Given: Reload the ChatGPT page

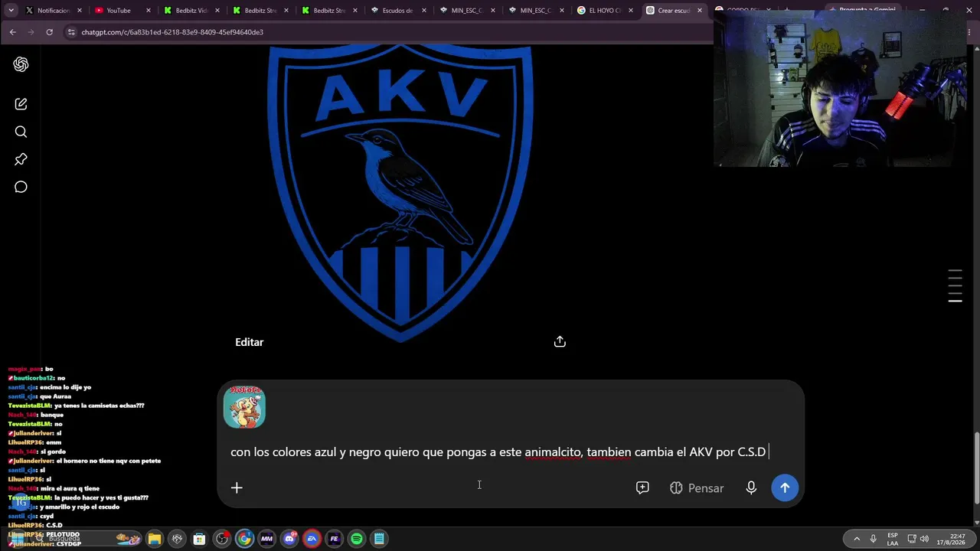Looking at the screenshot, I should [49, 32].
